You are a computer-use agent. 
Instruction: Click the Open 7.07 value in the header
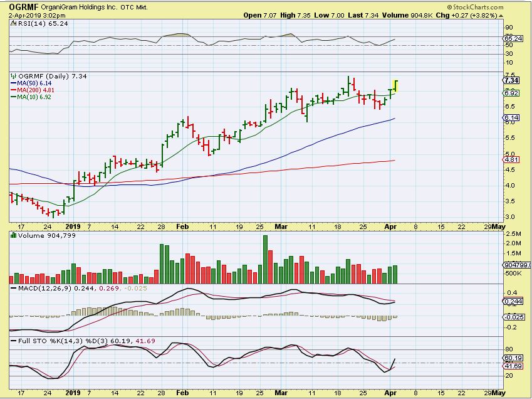[260, 15]
